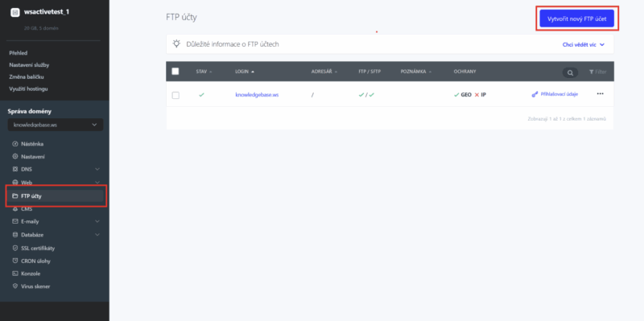Click green checkmark next to GEO
The height and width of the screenshot is (321, 644).
coord(456,94)
